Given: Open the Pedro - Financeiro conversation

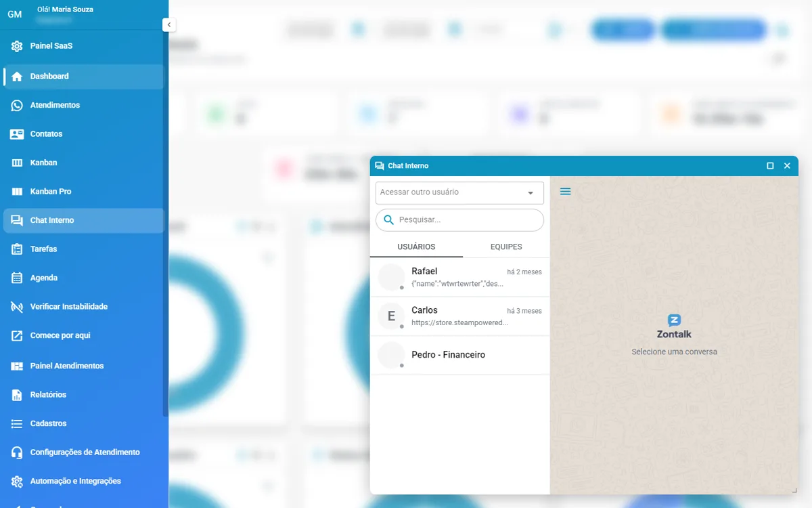Looking at the screenshot, I should point(459,355).
